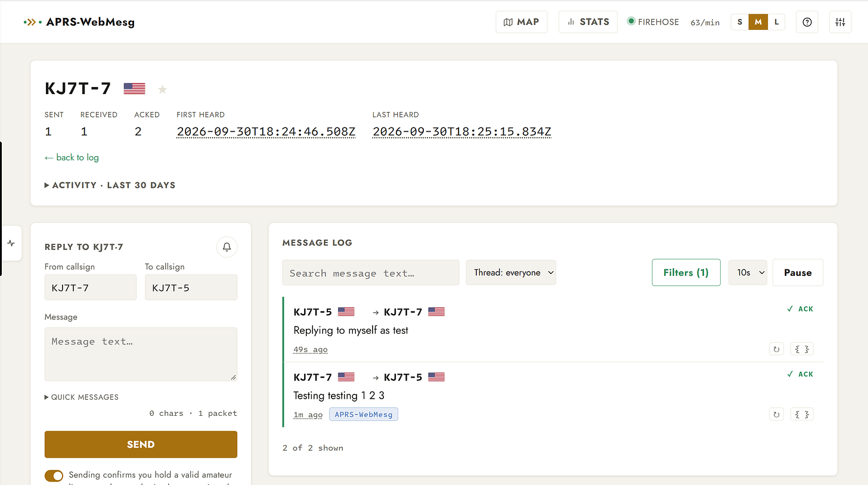The width and height of the screenshot is (868, 485).
Task: Select small size S option
Action: tap(740, 22)
